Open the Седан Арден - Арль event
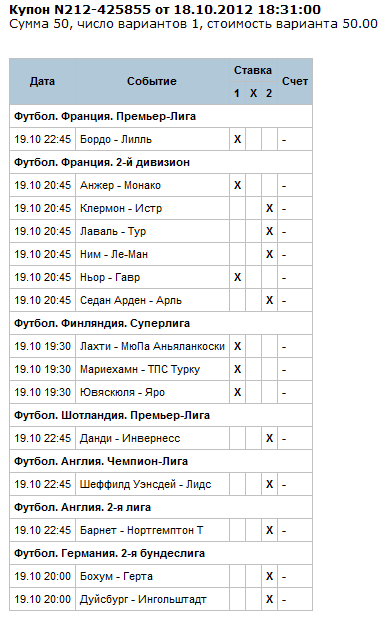387x617 pixels. pyautogui.click(x=131, y=300)
